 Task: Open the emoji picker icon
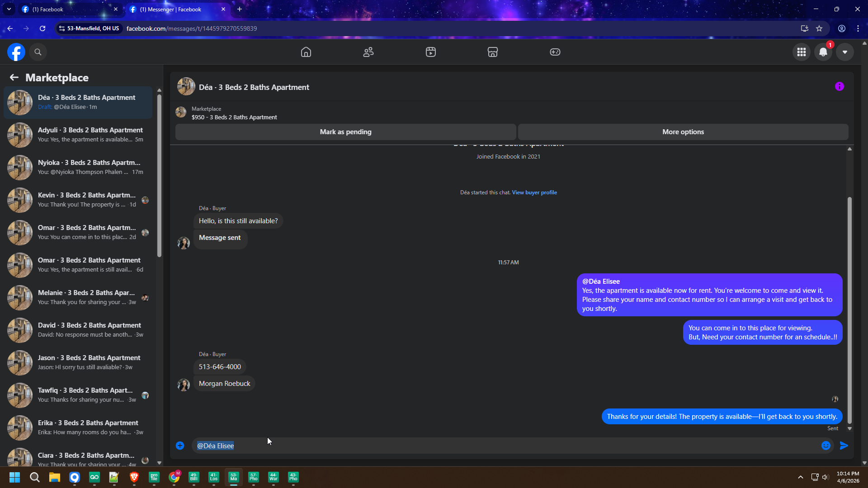(x=826, y=446)
